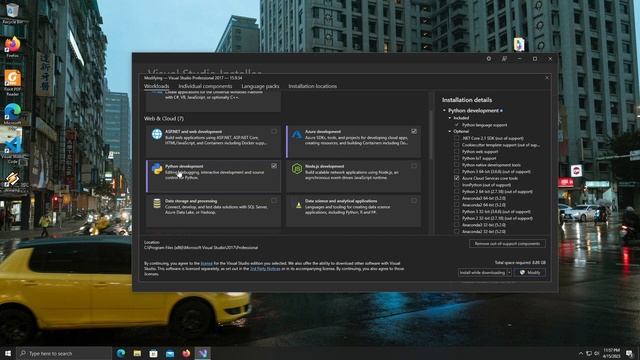This screenshot has width=640, height=360.
Task: Click Remove out-of-support components button
Action: 507,244
